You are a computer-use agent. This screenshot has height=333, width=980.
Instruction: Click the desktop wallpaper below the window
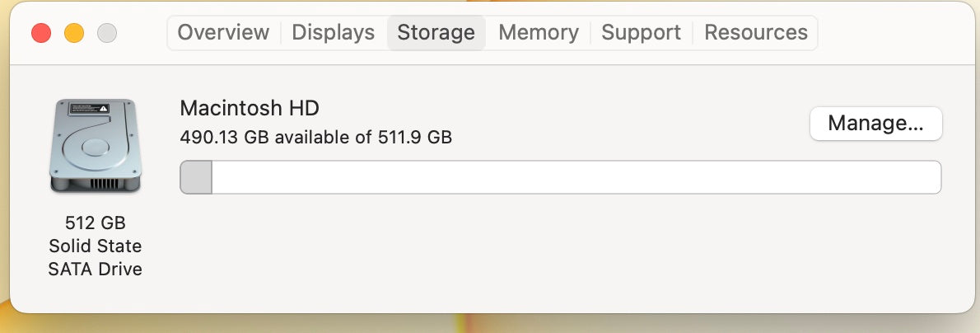coord(494,324)
